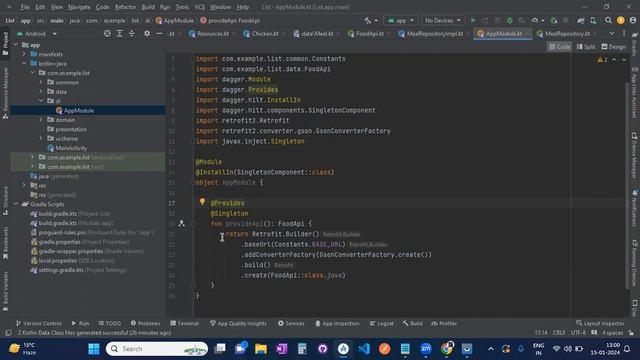Screen dimensions: 640x360
Task: Open the VCS menu
Action: click(x=199, y=7)
